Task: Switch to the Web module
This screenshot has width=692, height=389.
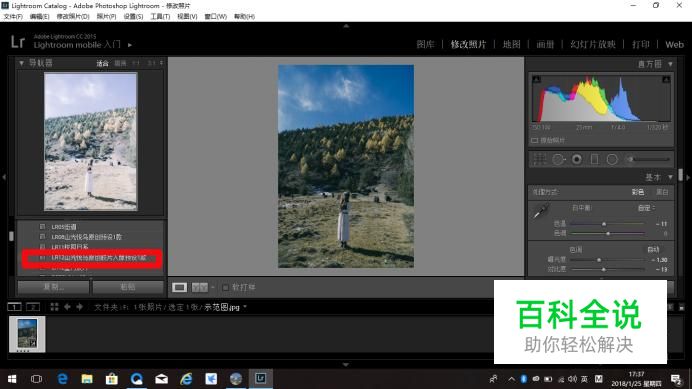Action: tap(674, 44)
